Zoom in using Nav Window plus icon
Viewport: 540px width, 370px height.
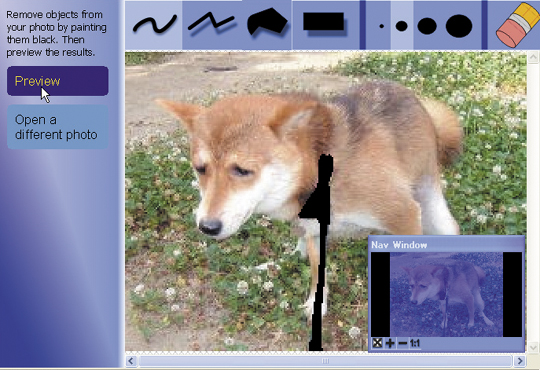(x=390, y=343)
